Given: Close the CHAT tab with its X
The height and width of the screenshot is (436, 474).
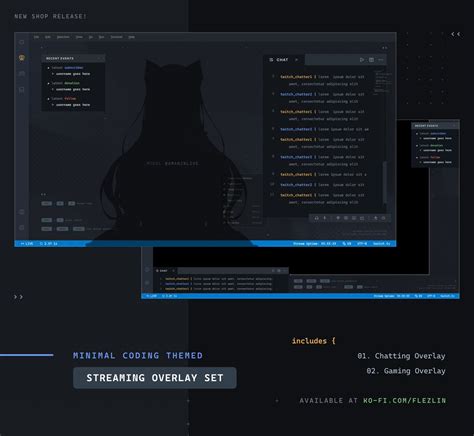Looking at the screenshot, I should [296, 60].
